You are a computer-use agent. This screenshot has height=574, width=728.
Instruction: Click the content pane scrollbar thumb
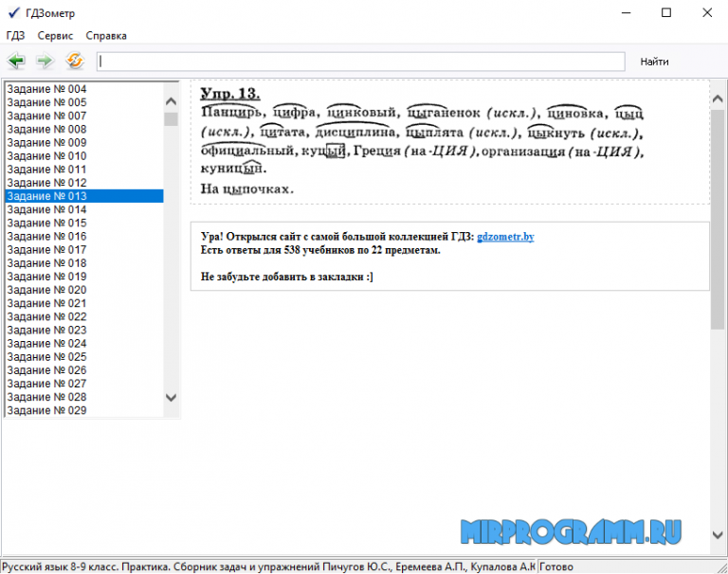coord(718,220)
